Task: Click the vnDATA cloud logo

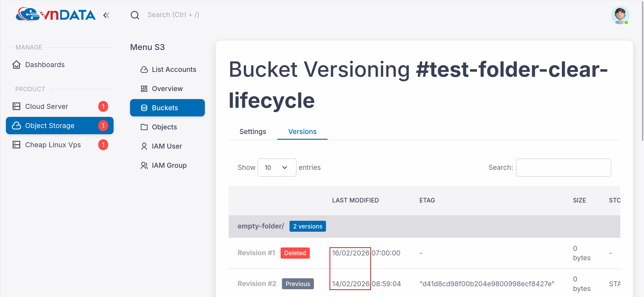Action: click(55, 15)
